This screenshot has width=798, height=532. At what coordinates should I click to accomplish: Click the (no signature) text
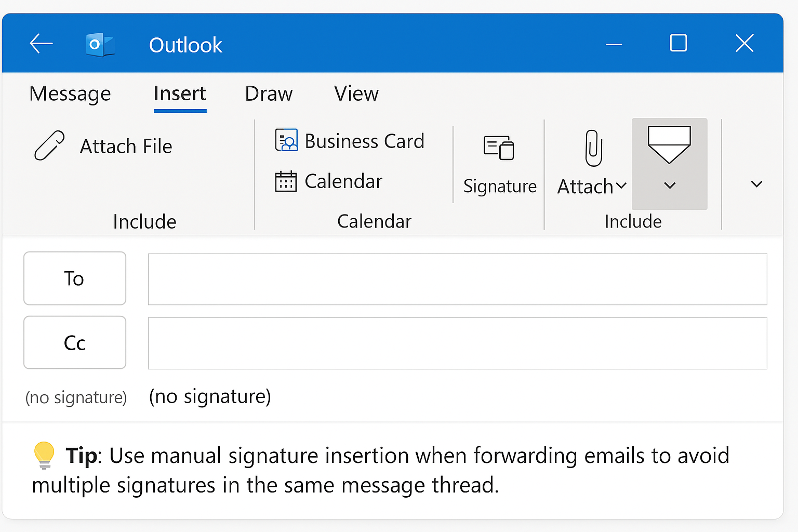point(209,396)
